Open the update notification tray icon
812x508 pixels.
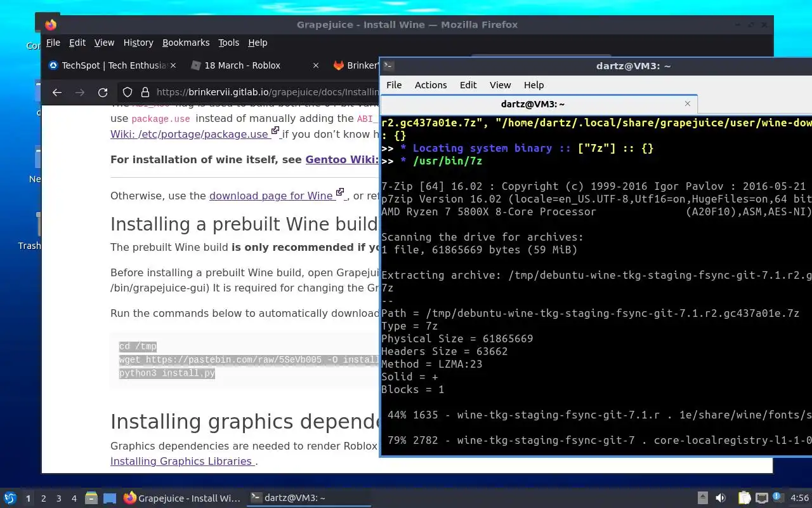(x=778, y=498)
